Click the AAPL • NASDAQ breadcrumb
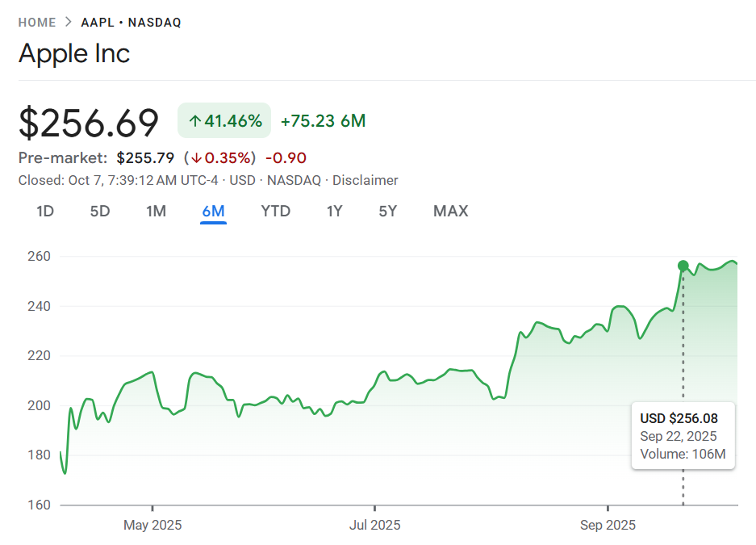 point(129,23)
